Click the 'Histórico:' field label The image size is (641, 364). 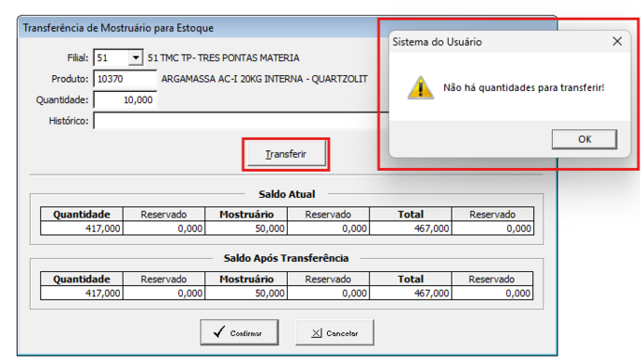click(x=69, y=121)
